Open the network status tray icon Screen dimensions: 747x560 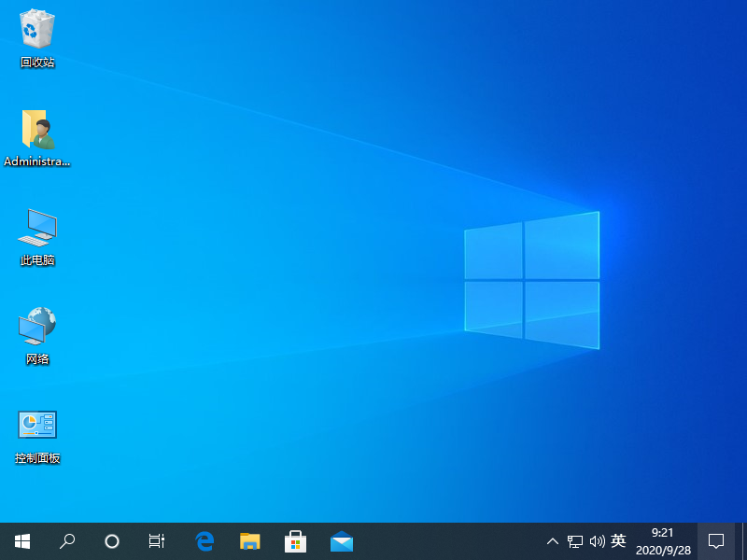pyautogui.click(x=574, y=541)
